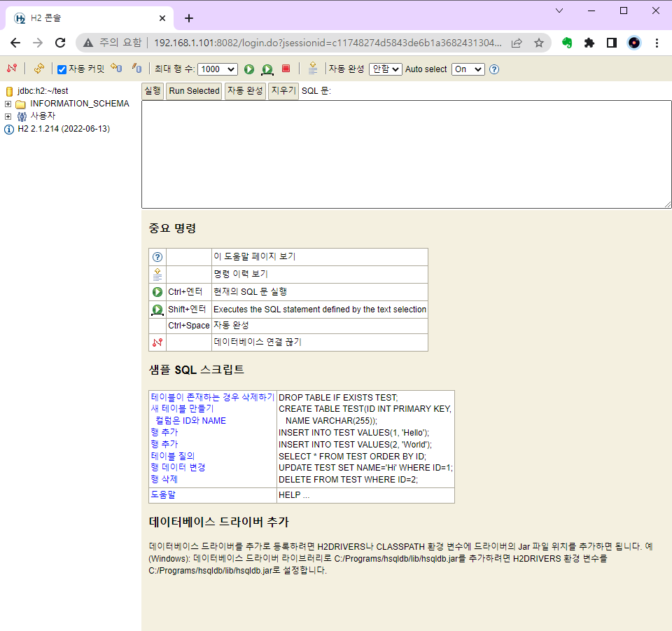Viewport: 672px width, 631px height.
Task: Select jdbc:h2:~/test database entry
Action: click(x=43, y=91)
